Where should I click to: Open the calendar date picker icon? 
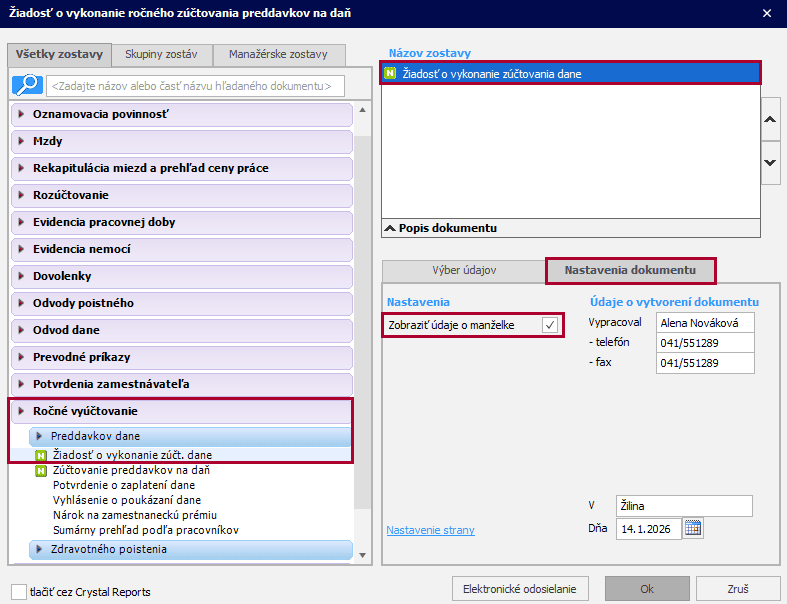[694, 527]
